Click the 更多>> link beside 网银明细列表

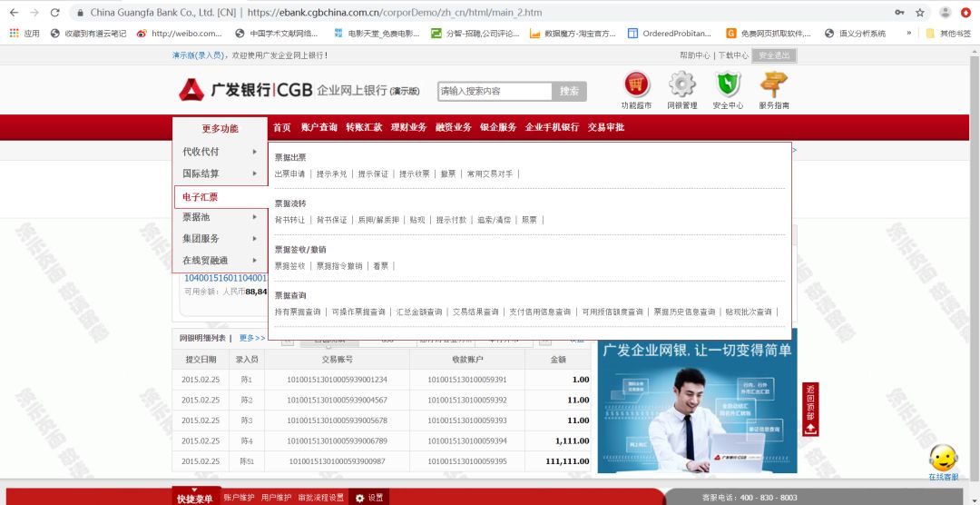tap(252, 338)
